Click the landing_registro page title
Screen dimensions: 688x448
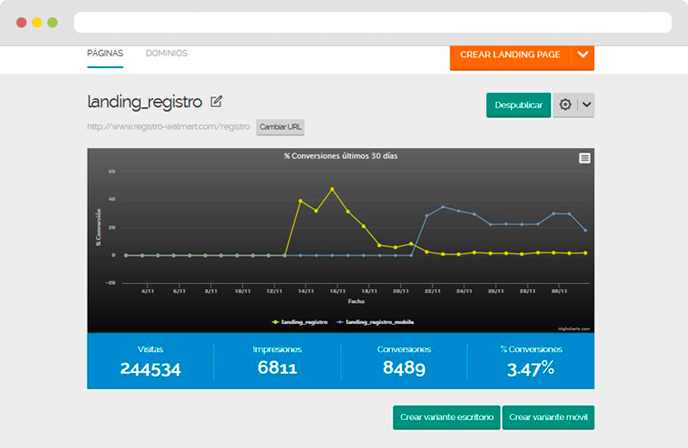point(145,102)
